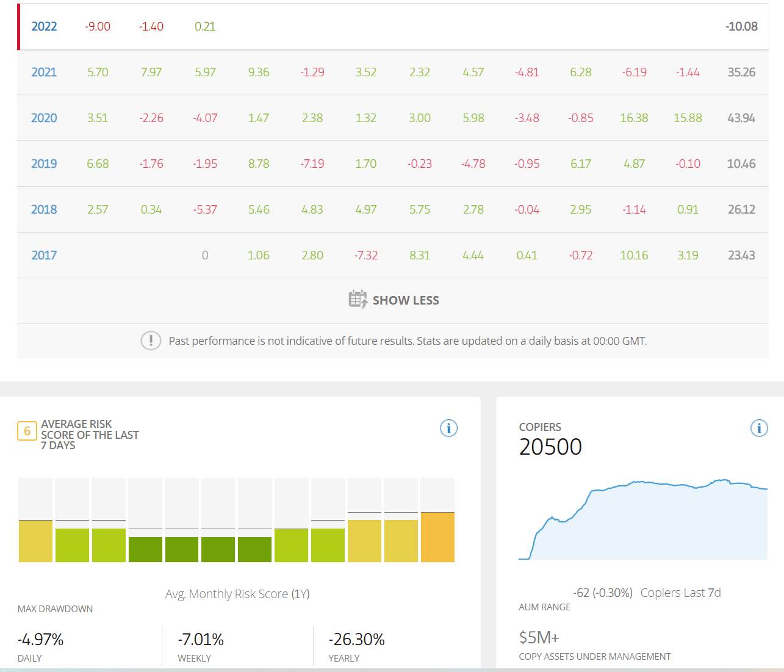This screenshot has height=672, width=784.
Task: Click the -26.30% yearly drawdown
Action: (x=357, y=640)
